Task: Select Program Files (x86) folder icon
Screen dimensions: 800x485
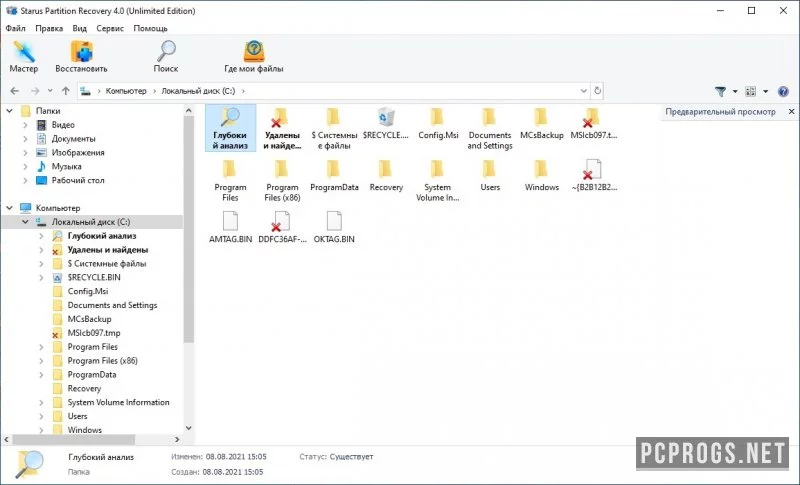Action: (282, 180)
